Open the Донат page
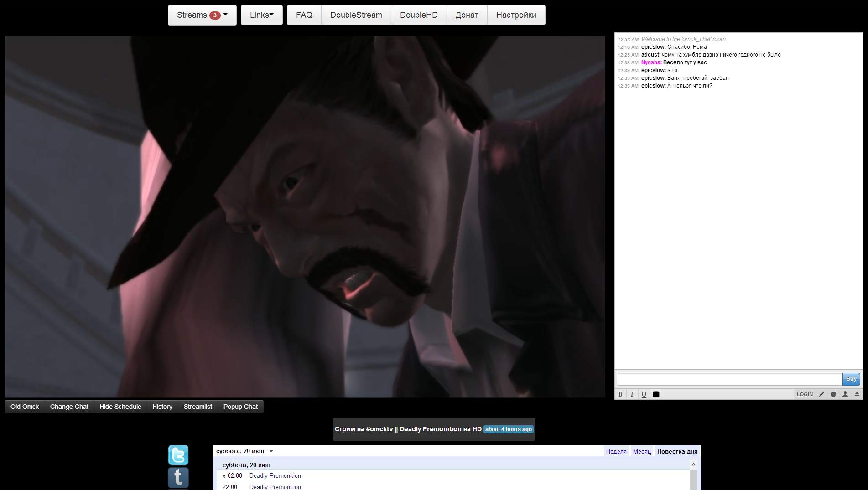Screen dimensions: 868x490 click(467, 15)
